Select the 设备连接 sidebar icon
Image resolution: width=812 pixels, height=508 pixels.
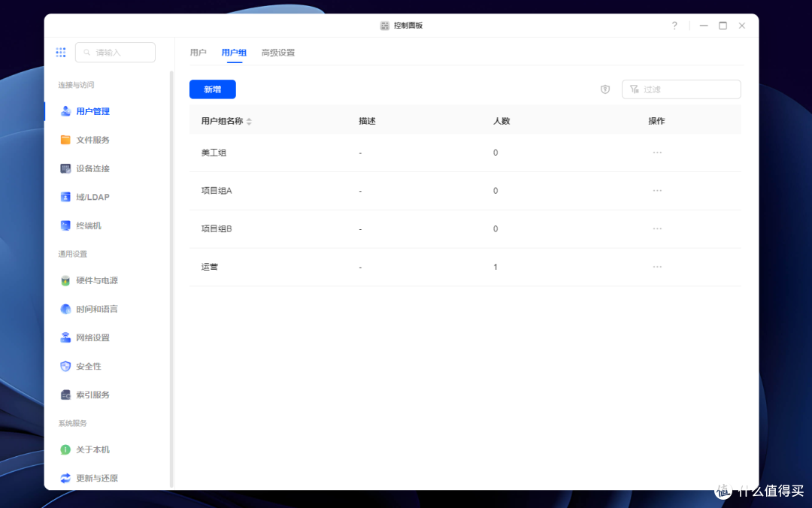coord(65,168)
